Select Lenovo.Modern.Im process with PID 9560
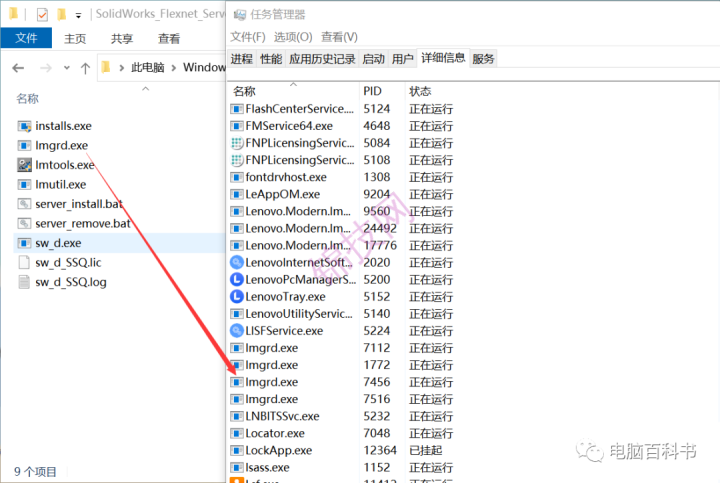Image resolution: width=720 pixels, height=483 pixels. click(x=342, y=211)
